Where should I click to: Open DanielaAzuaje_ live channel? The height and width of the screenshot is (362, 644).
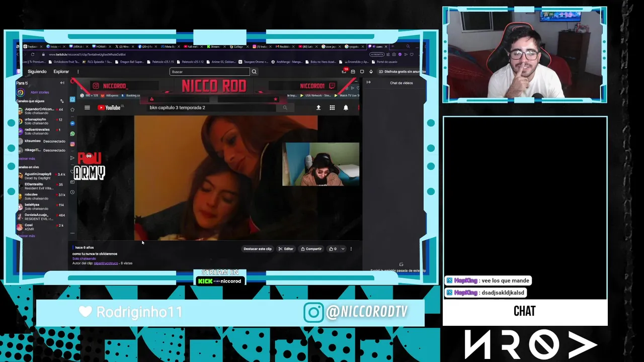[x=41, y=217]
